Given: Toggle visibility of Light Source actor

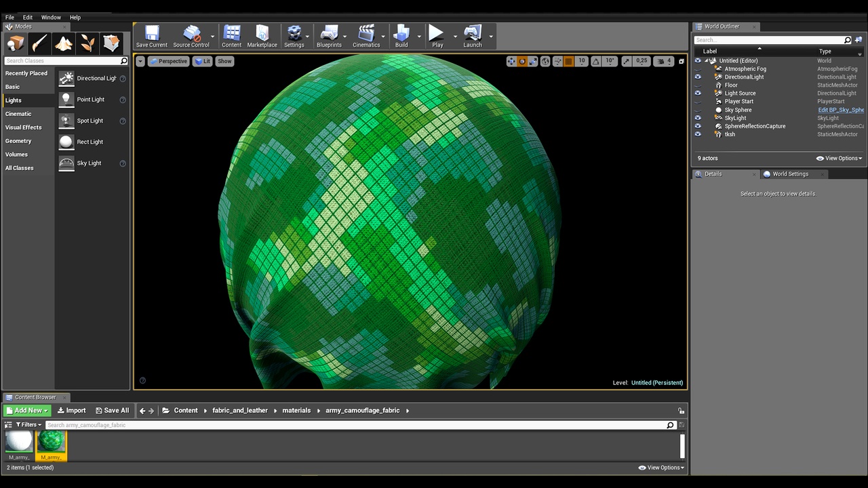Looking at the screenshot, I should [698, 94].
